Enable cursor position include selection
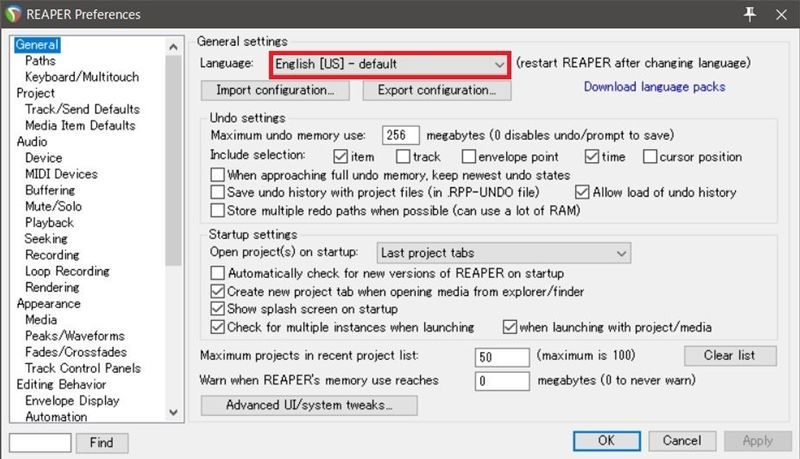The image size is (800, 459). click(649, 156)
